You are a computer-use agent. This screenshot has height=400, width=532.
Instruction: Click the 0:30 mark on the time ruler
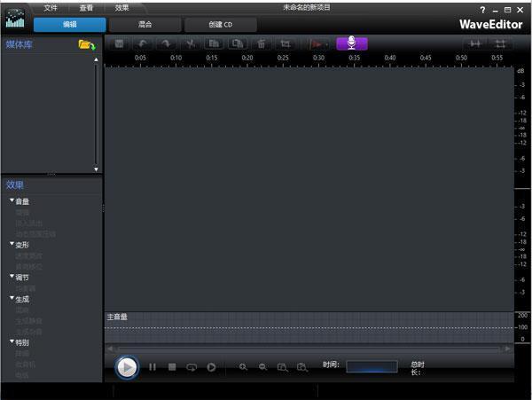click(318, 58)
